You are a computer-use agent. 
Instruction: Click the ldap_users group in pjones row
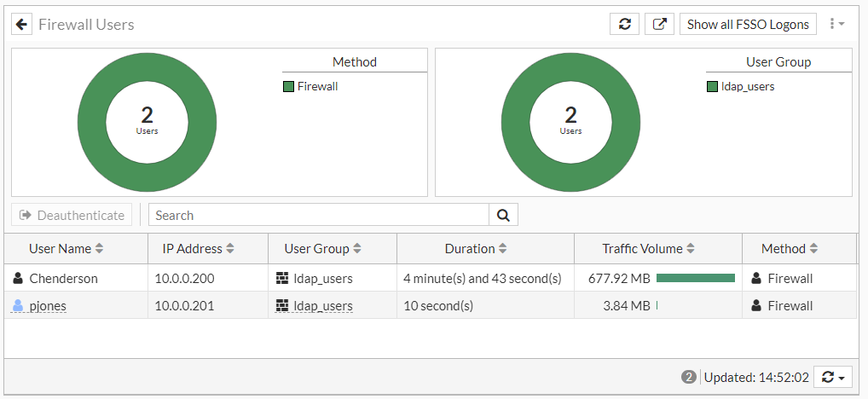[x=322, y=306]
